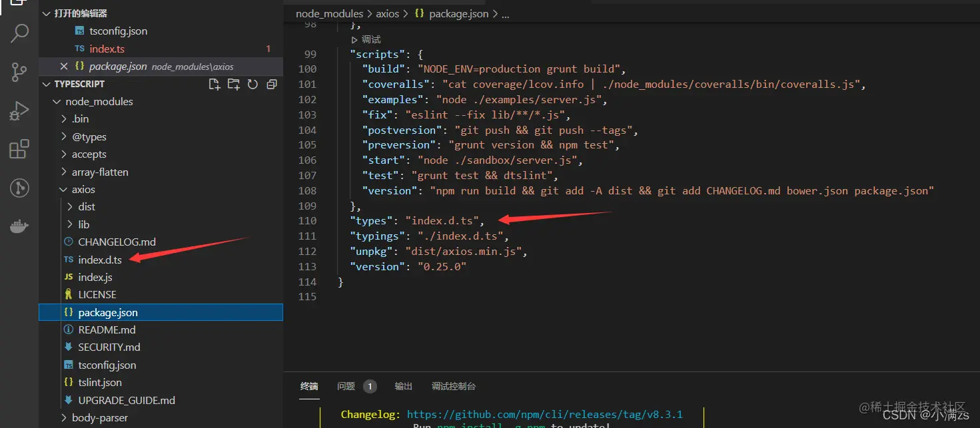Expand the .bin folder

coord(64,118)
